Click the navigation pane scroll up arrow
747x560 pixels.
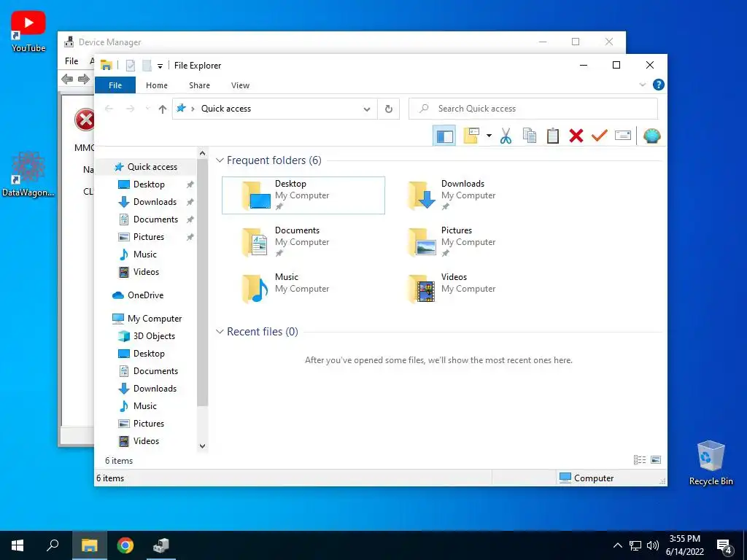pyautogui.click(x=203, y=153)
